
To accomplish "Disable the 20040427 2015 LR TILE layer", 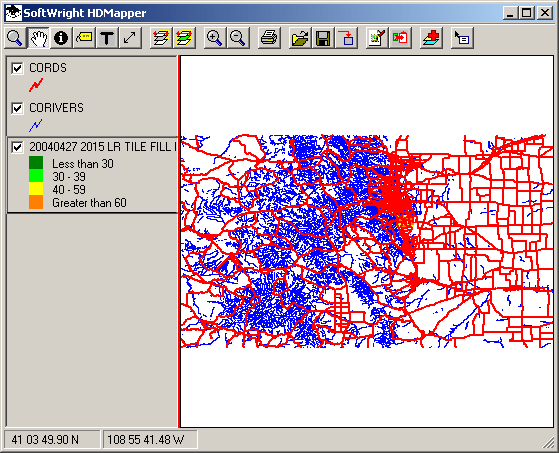I will (17, 147).
